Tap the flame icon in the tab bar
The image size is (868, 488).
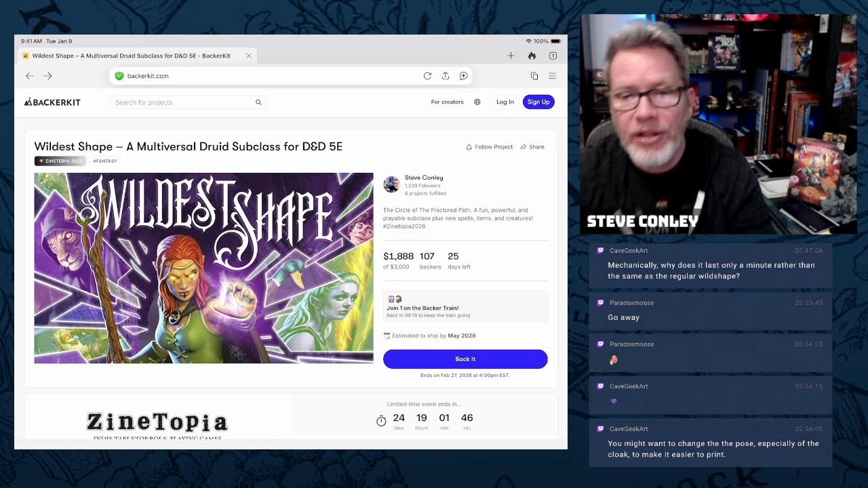coord(532,56)
